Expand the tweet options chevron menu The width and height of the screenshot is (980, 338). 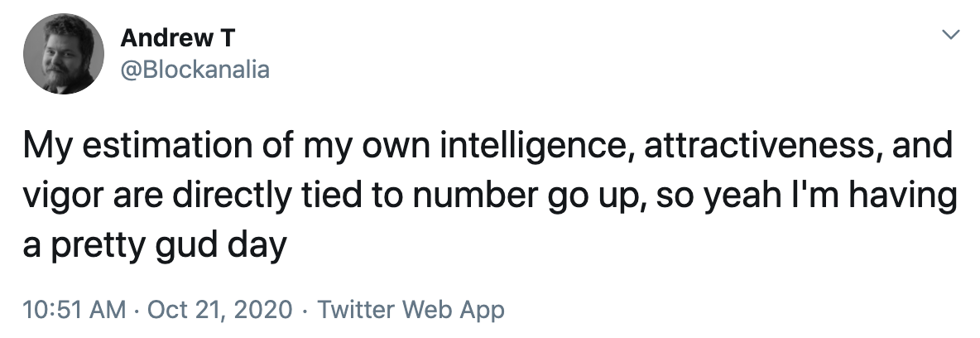pyautogui.click(x=950, y=35)
